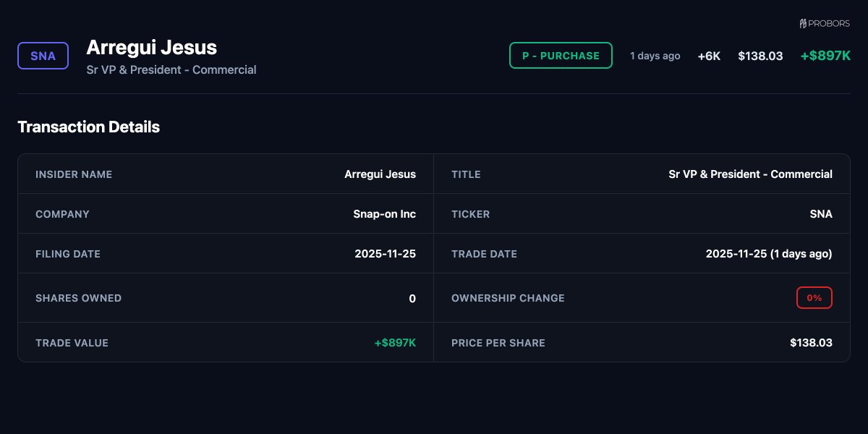
Task: Select the subtitle Sr VP & President - Commercial
Action: (171, 70)
